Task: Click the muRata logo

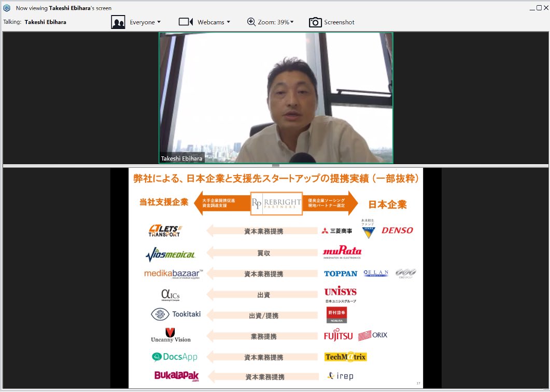Action: (342, 252)
